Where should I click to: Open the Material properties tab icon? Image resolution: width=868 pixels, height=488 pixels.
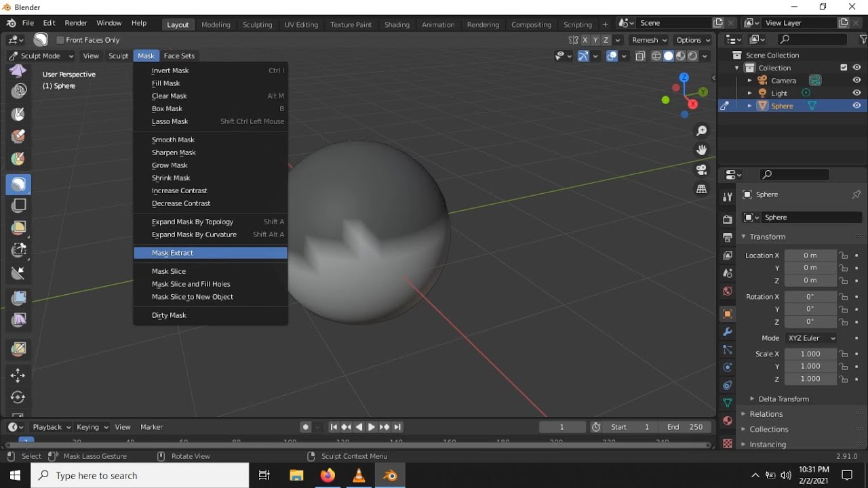(728, 421)
